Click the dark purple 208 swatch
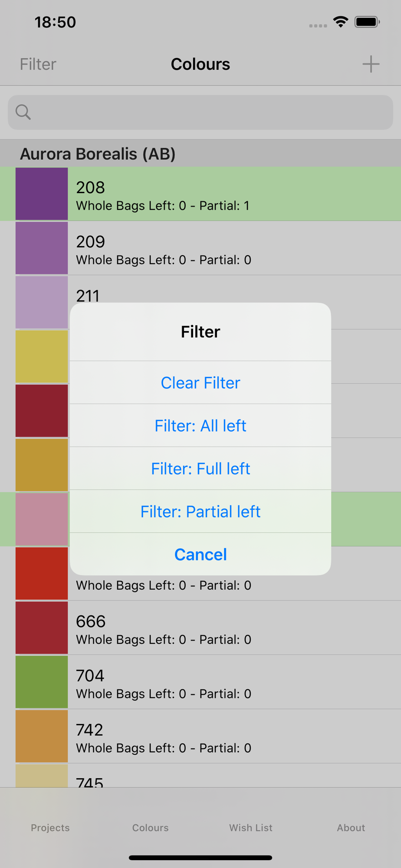 pyautogui.click(x=42, y=194)
